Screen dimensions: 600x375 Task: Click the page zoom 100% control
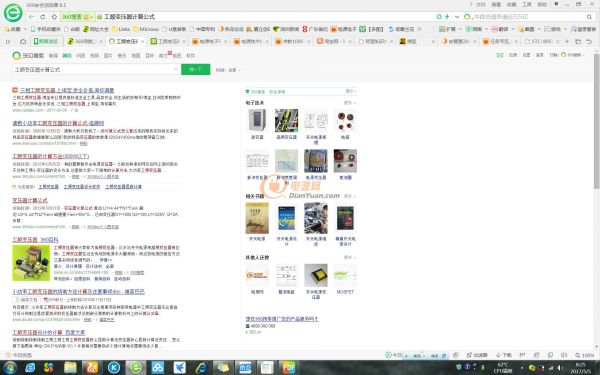click(x=585, y=355)
